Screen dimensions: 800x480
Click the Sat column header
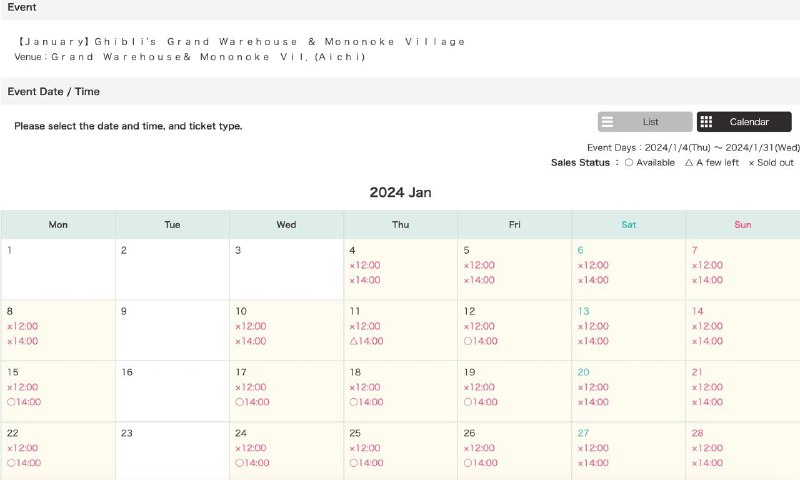(628, 225)
